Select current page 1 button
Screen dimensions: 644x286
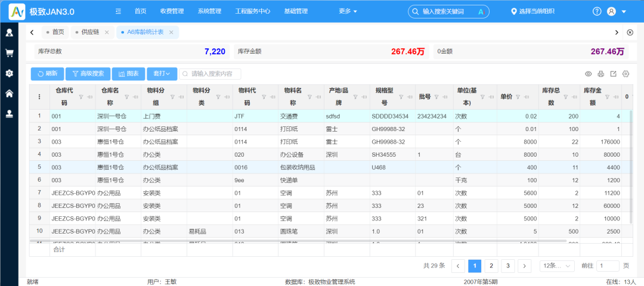click(475, 266)
